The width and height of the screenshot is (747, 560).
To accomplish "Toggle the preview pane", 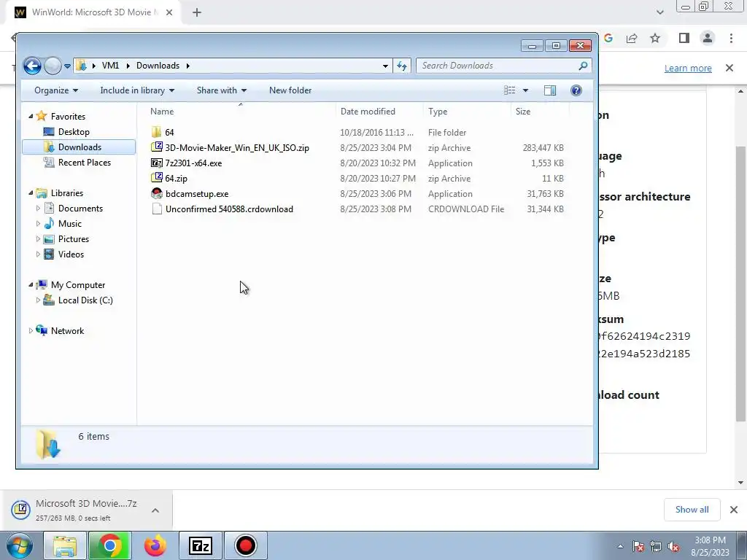I will click(x=550, y=90).
